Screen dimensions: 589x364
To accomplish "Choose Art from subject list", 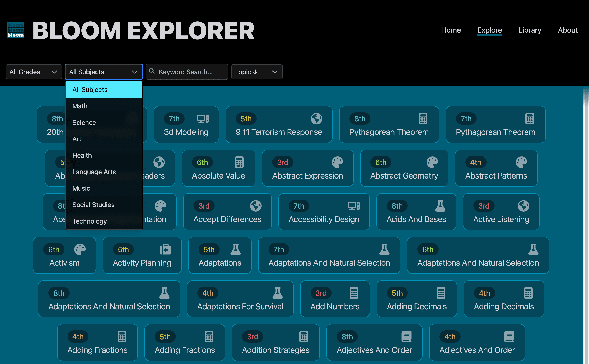I will 104,139.
